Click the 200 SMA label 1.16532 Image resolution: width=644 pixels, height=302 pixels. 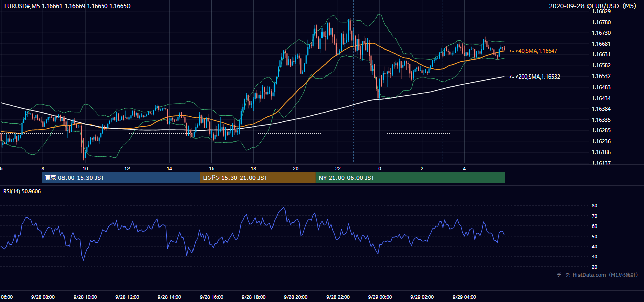point(535,77)
